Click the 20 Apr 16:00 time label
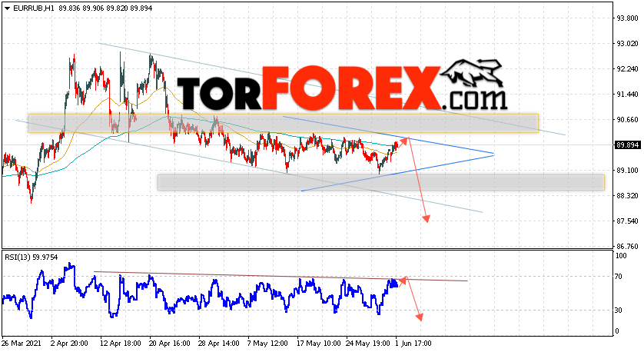The height and width of the screenshot is (352, 644). click(170, 344)
